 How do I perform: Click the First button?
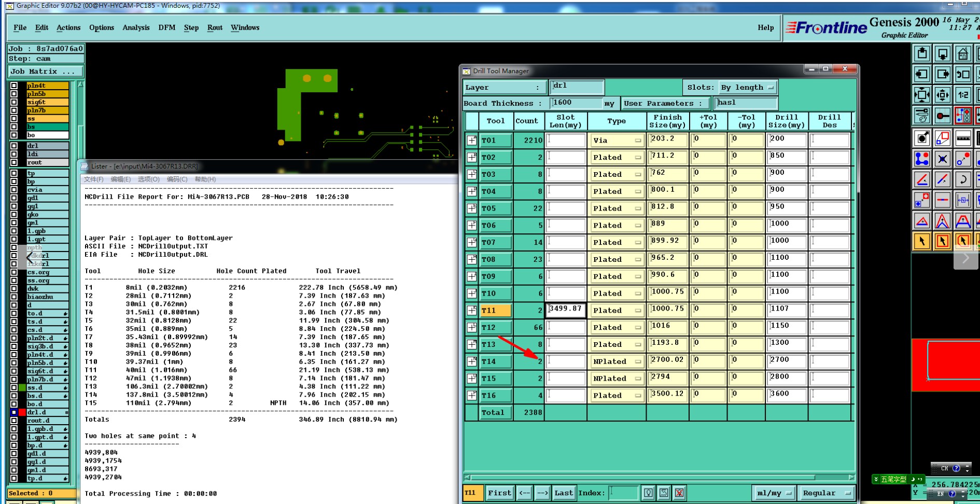(499, 493)
